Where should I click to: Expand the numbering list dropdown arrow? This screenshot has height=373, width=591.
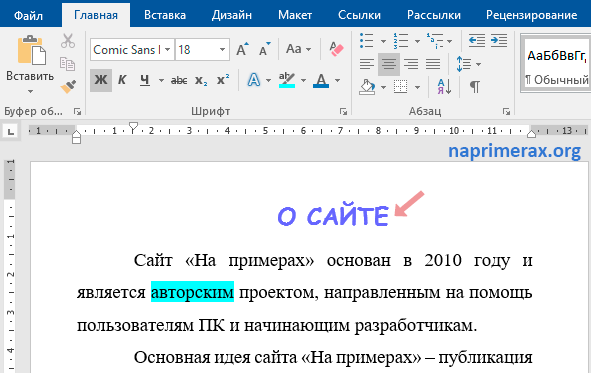[417, 41]
